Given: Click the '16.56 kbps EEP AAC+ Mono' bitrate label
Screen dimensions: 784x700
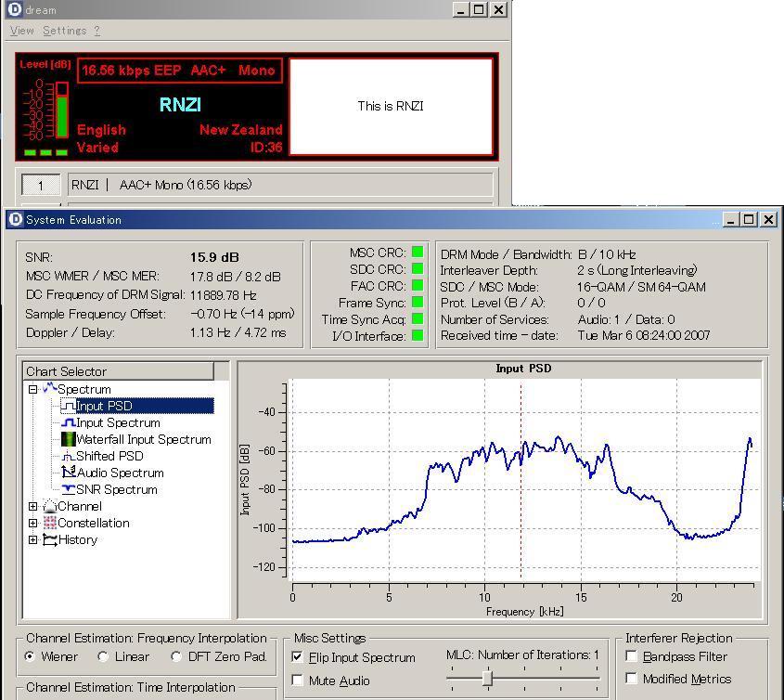Looking at the screenshot, I should pyautogui.click(x=179, y=70).
